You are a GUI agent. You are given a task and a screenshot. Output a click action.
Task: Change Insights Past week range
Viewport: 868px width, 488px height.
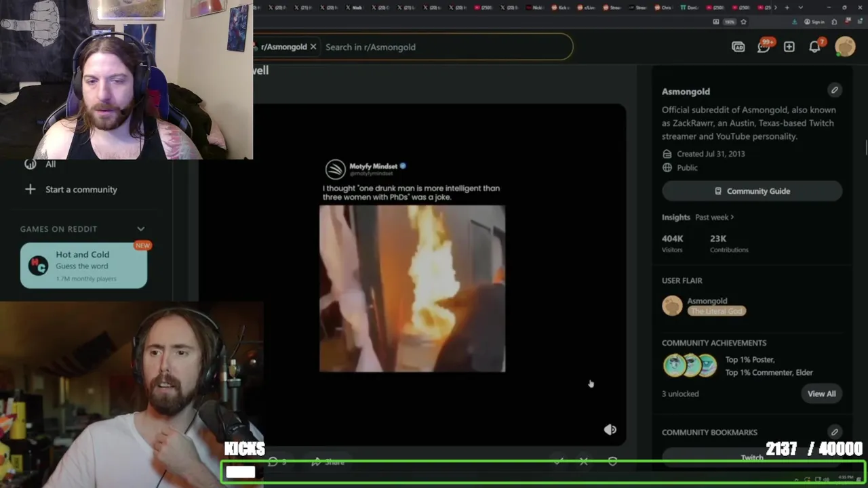click(x=714, y=217)
